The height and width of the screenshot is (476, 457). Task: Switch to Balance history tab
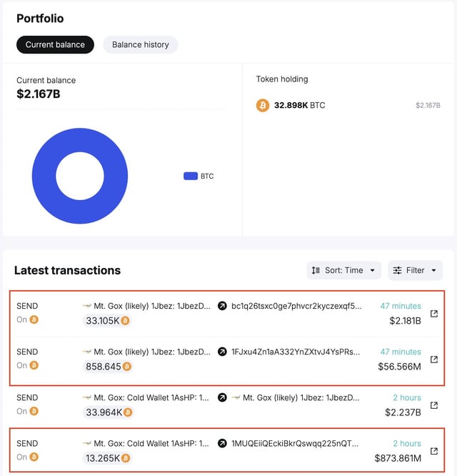click(x=141, y=44)
